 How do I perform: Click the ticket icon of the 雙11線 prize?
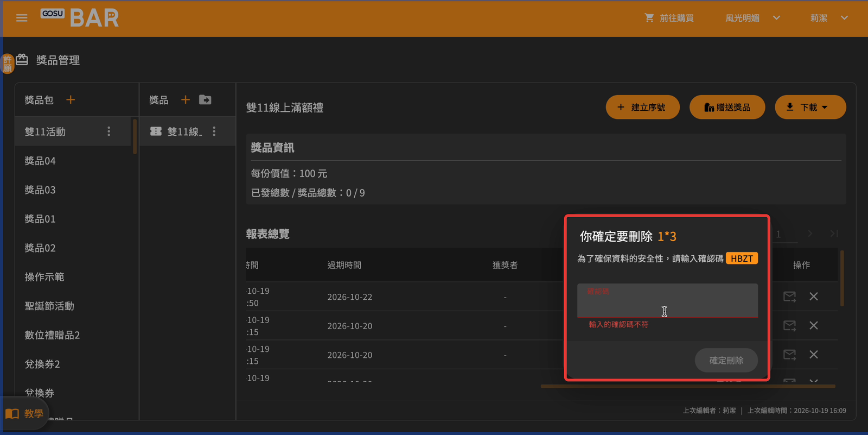coord(156,131)
